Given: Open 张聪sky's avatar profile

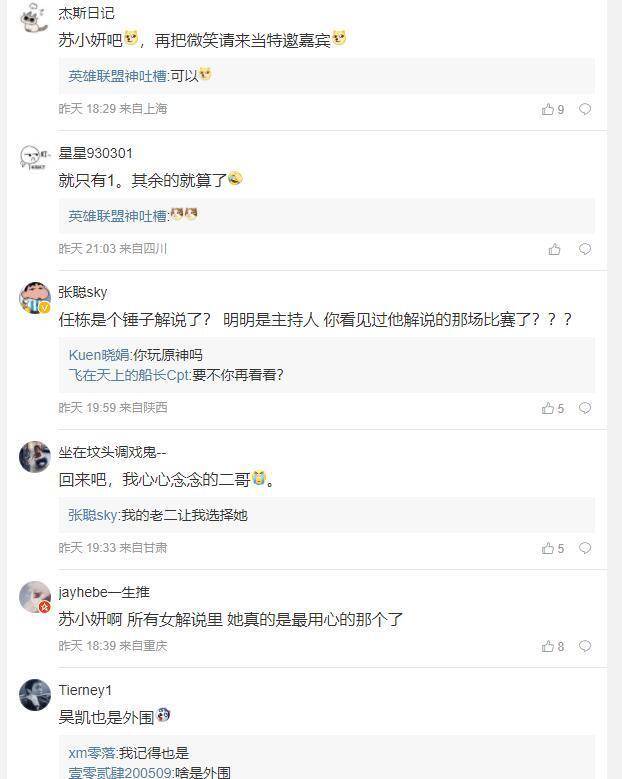Looking at the screenshot, I should pyautogui.click(x=35, y=297).
